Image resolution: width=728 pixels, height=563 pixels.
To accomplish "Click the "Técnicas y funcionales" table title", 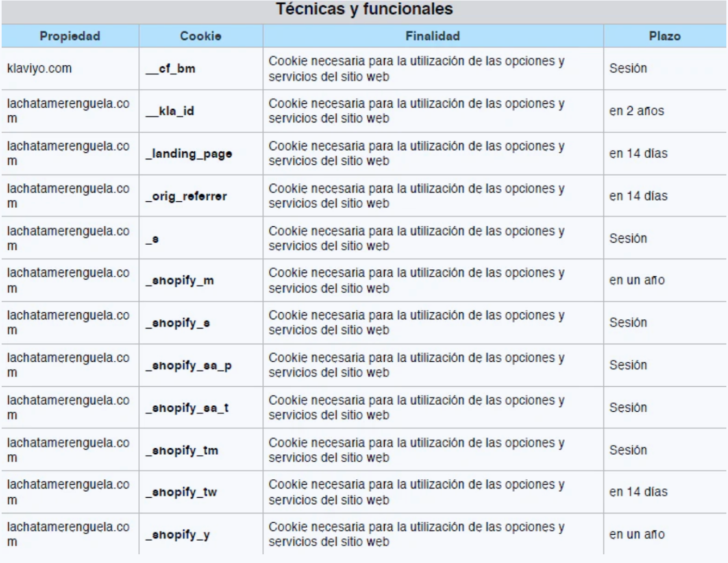I will [x=364, y=9].
